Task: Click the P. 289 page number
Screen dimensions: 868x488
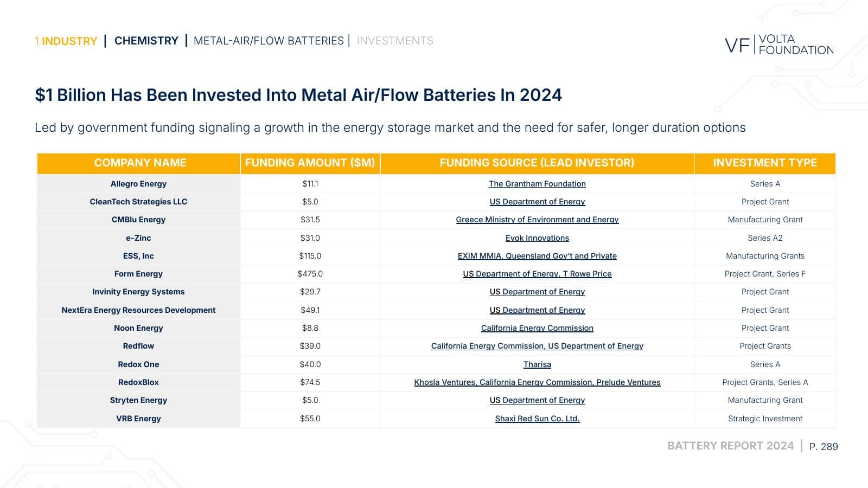Action: tap(824, 447)
